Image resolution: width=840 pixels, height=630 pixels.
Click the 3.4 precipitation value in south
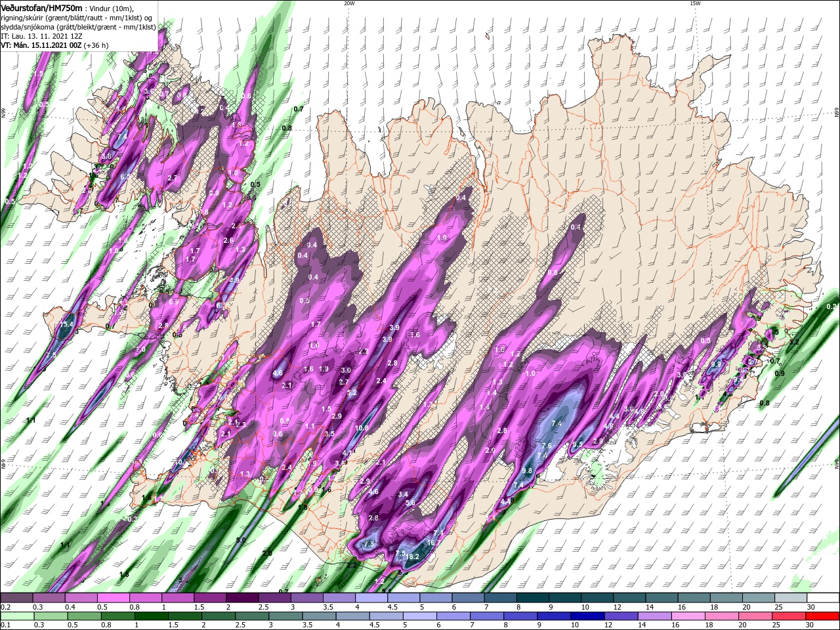404,494
